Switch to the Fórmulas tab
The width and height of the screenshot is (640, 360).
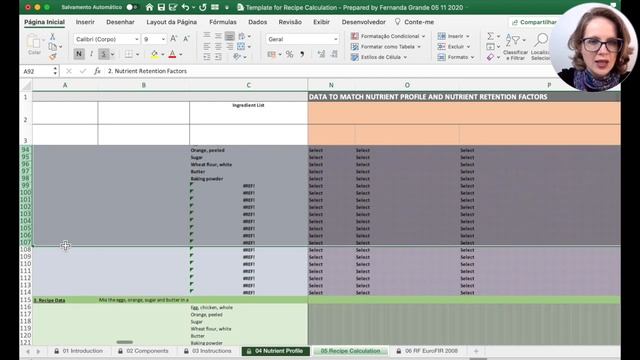click(222, 22)
